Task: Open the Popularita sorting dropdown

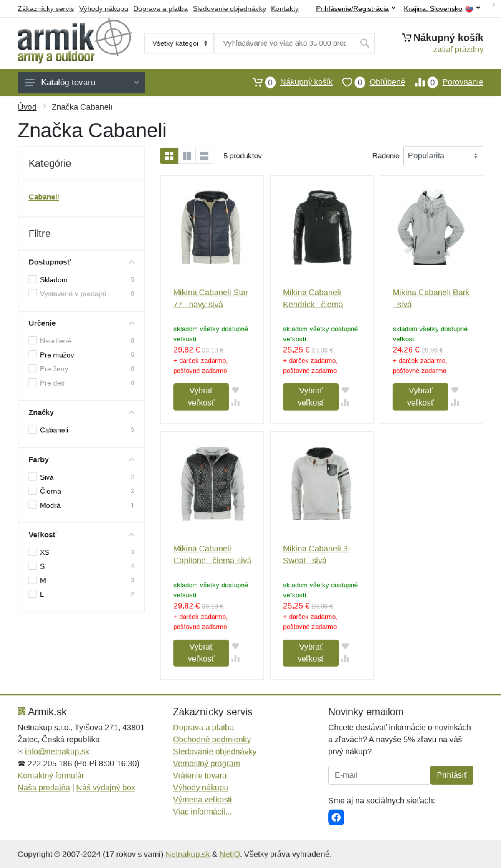Action: (x=443, y=156)
